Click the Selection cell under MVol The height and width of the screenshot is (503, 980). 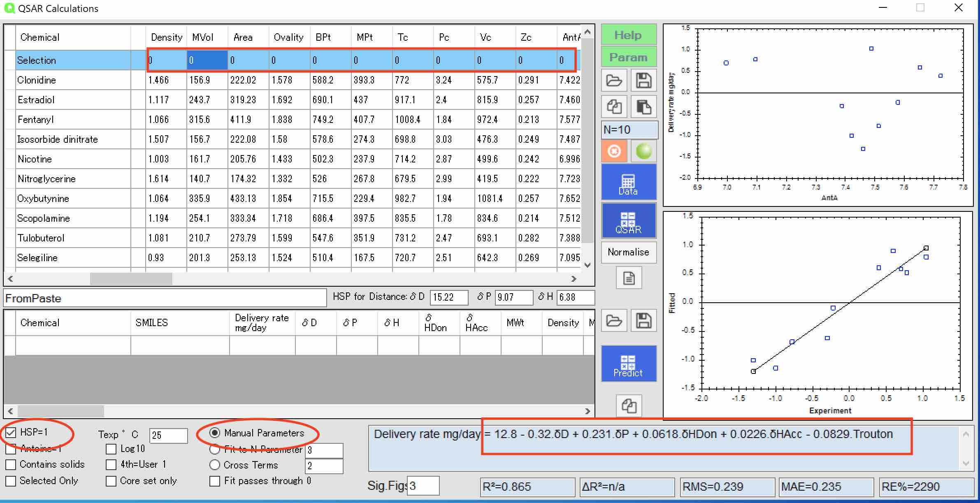click(207, 60)
